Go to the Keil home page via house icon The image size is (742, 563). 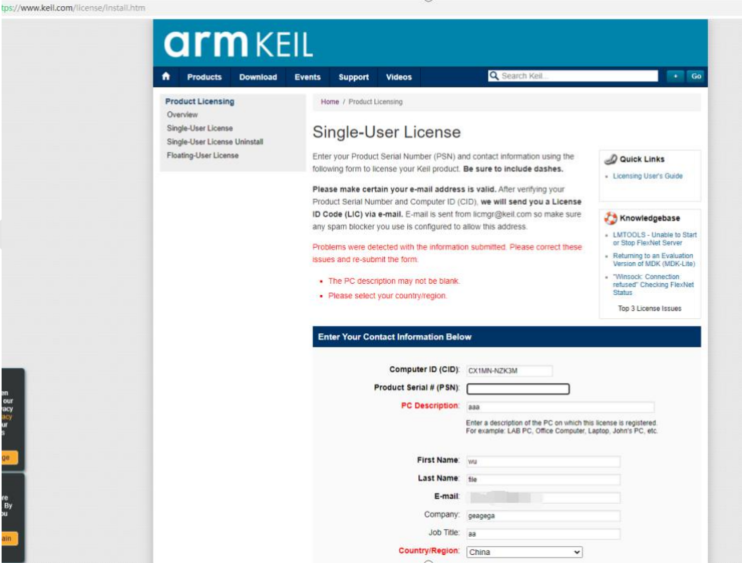point(166,77)
